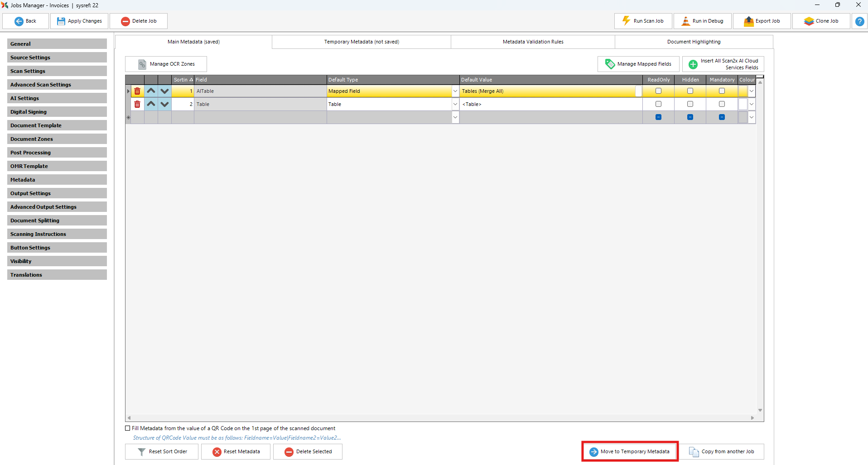Screen dimensions: 868x465
Task: Click the Colour swatch in AITable row
Action: click(x=743, y=91)
